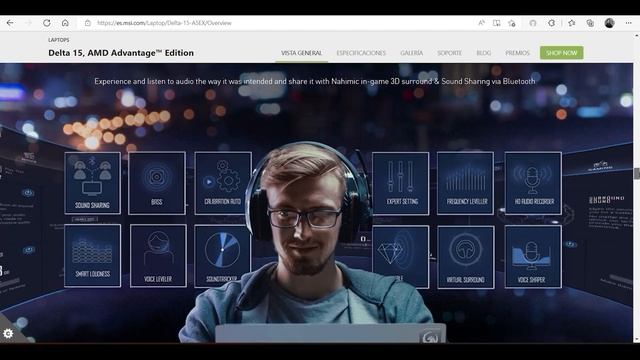Select the HD Audio Recorder tile
The width and height of the screenshot is (640, 360).
(x=533, y=183)
